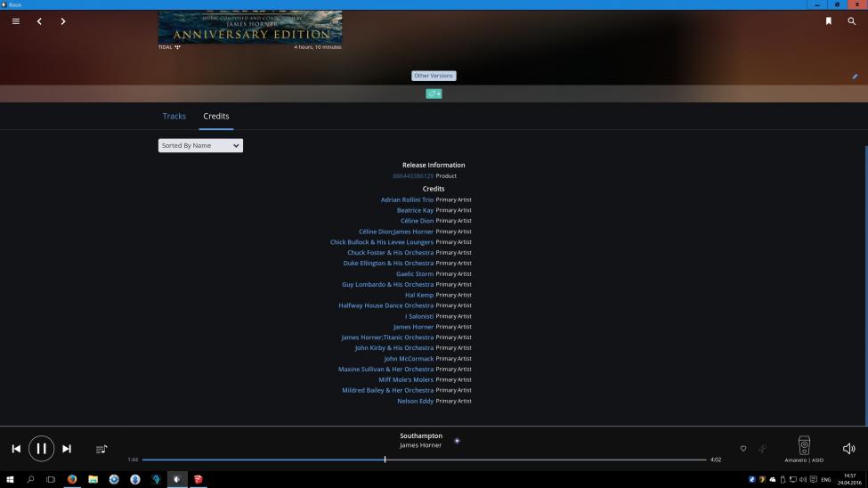Open the John McCormack artist link
The image size is (868, 488).
409,359
